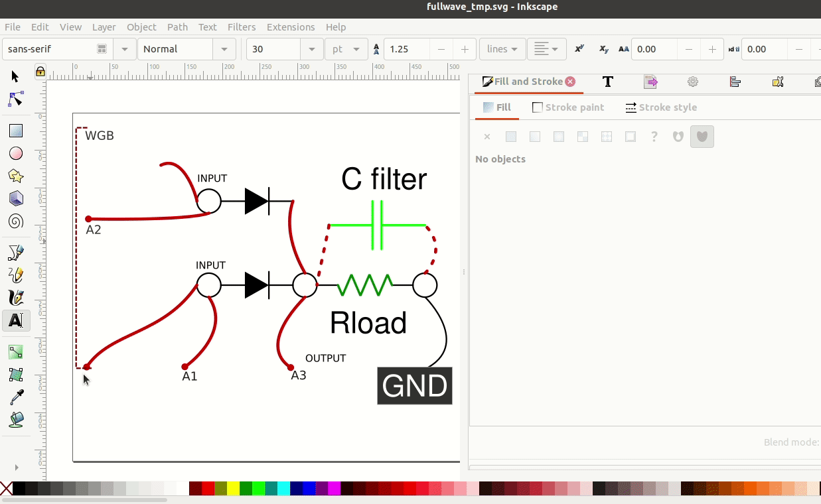Pick the Circle/Ellipse tool
Image resolution: width=821 pixels, height=504 pixels.
pyautogui.click(x=16, y=153)
